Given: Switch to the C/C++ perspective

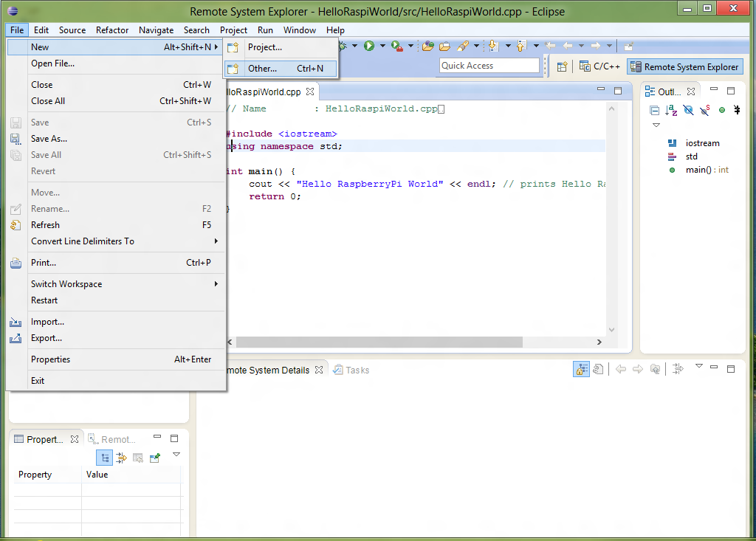Looking at the screenshot, I should coord(599,66).
